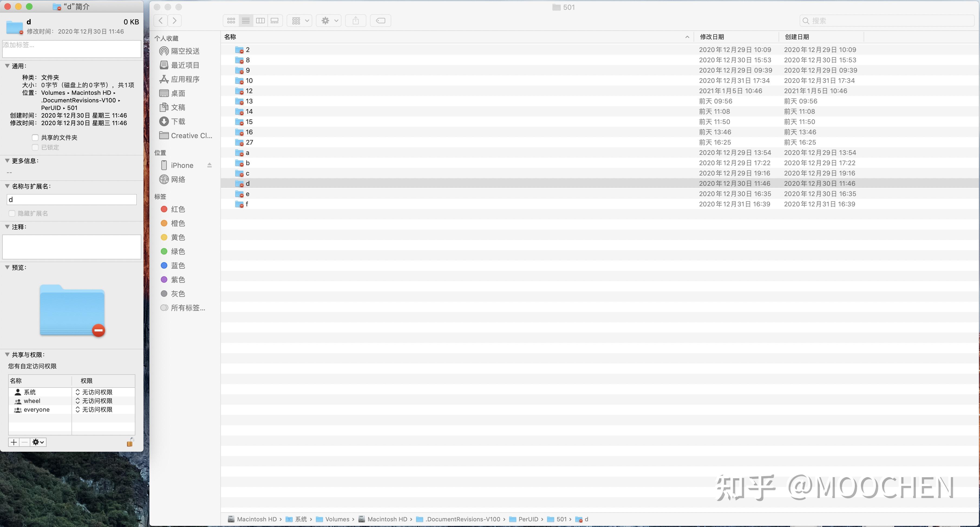Add a permission entry with plus button

[14, 442]
